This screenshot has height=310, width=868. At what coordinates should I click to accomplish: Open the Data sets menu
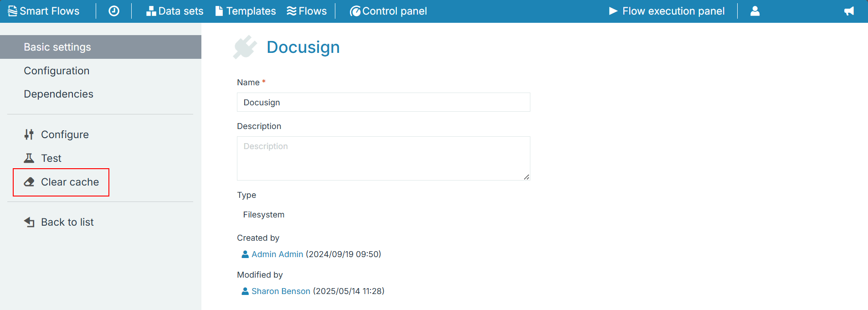click(x=175, y=11)
